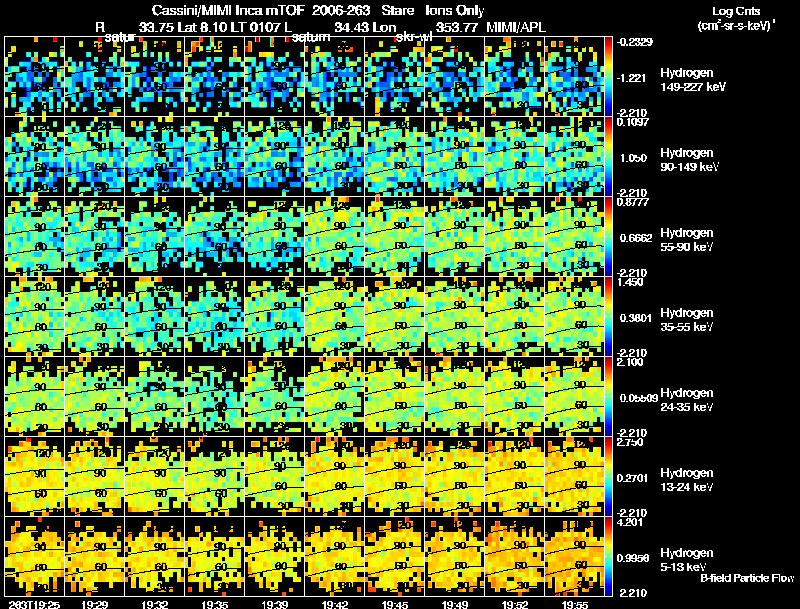The image size is (800, 609).
Task: Click the '19:55' time label
Action: [x=575, y=604]
